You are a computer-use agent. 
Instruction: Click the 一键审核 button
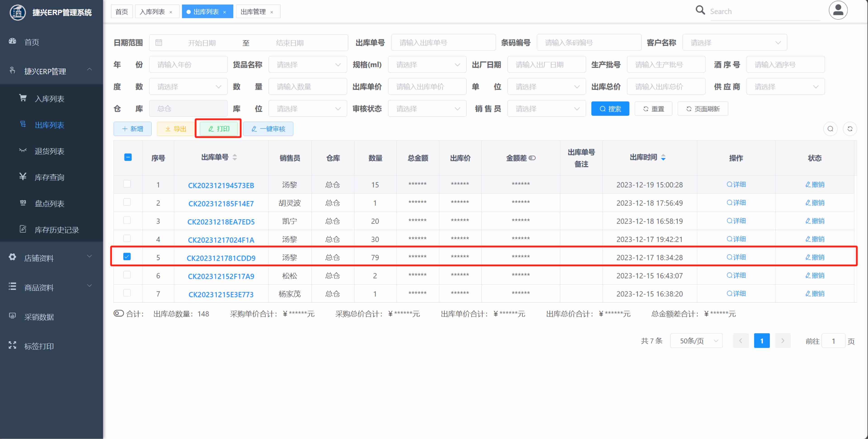coord(268,129)
